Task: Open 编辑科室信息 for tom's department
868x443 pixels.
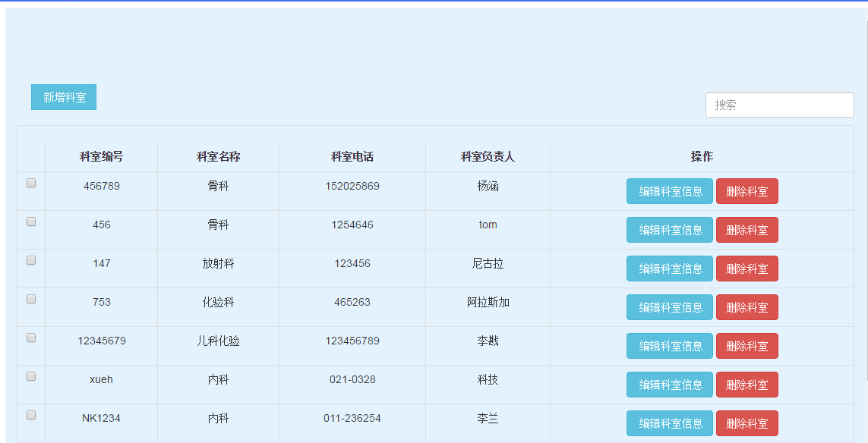Action: tap(670, 230)
